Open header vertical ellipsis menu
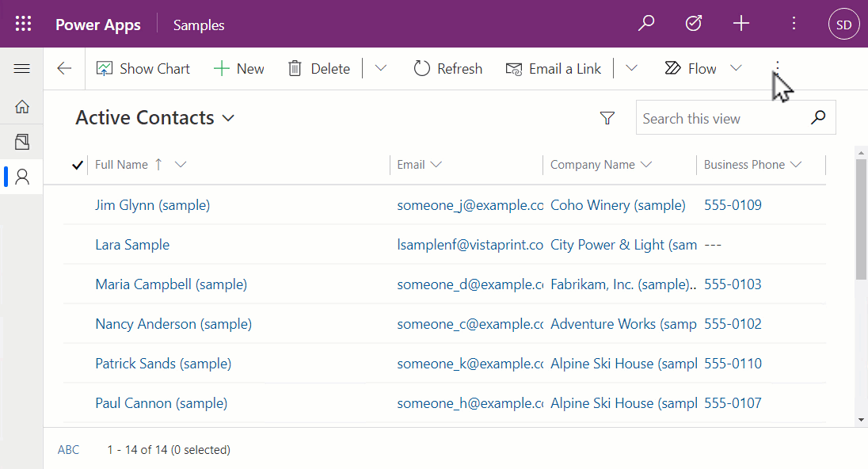This screenshot has height=469, width=868. click(794, 23)
